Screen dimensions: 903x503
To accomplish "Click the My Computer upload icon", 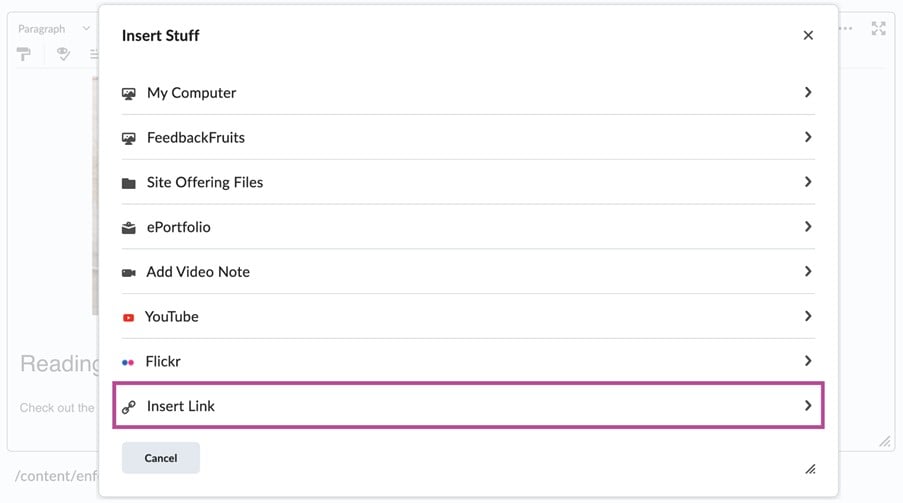I will click(x=128, y=93).
